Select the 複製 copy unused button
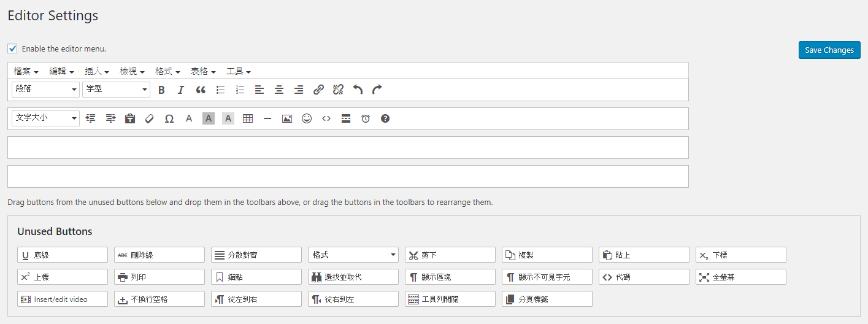The height and width of the screenshot is (324, 868). [x=547, y=255]
